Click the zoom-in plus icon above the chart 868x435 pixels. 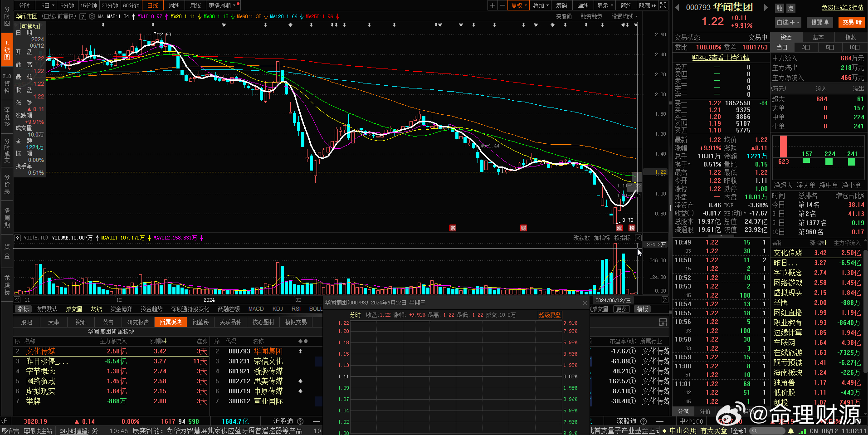(x=493, y=5)
